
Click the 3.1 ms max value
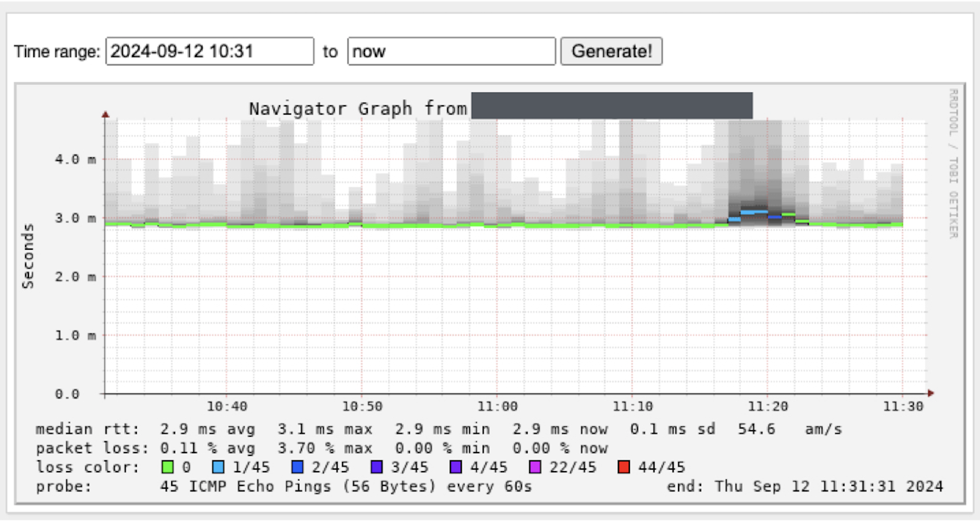325,429
